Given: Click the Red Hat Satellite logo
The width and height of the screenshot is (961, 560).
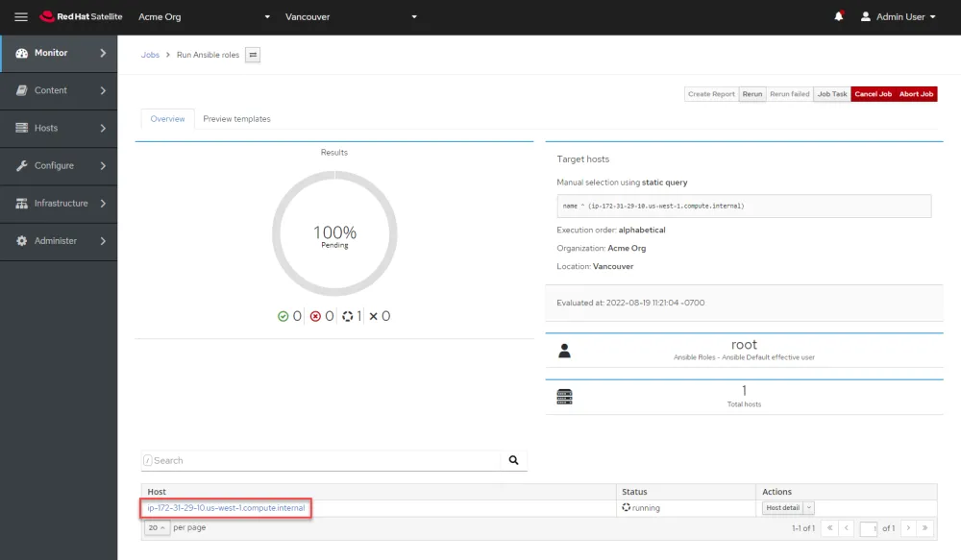Looking at the screenshot, I should (82, 17).
